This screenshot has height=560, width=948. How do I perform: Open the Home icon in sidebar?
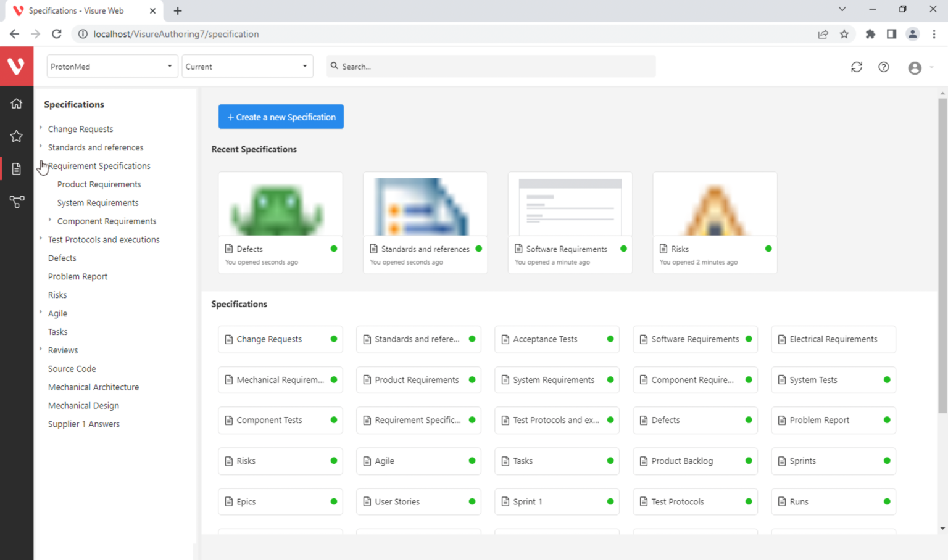click(x=17, y=104)
